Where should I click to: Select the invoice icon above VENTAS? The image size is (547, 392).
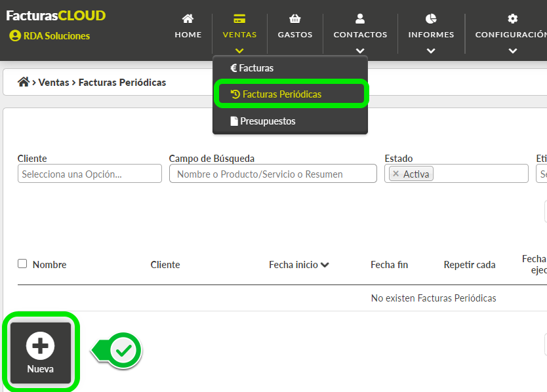click(239, 18)
